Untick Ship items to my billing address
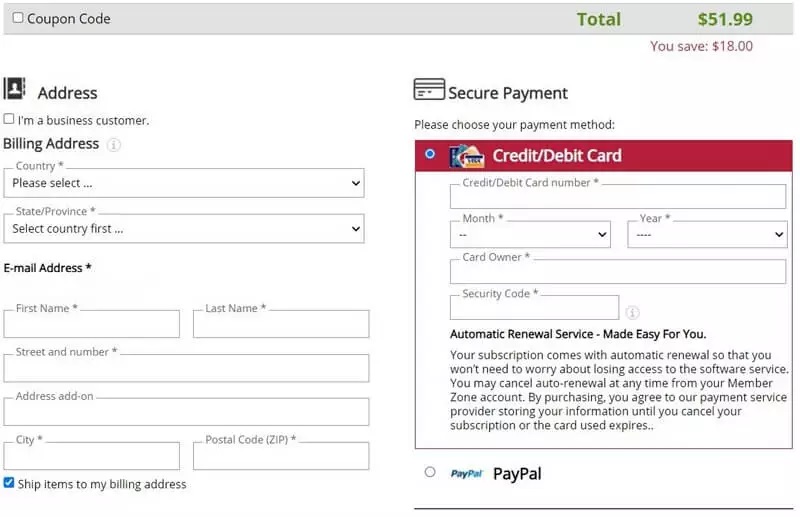 pyautogui.click(x=9, y=483)
